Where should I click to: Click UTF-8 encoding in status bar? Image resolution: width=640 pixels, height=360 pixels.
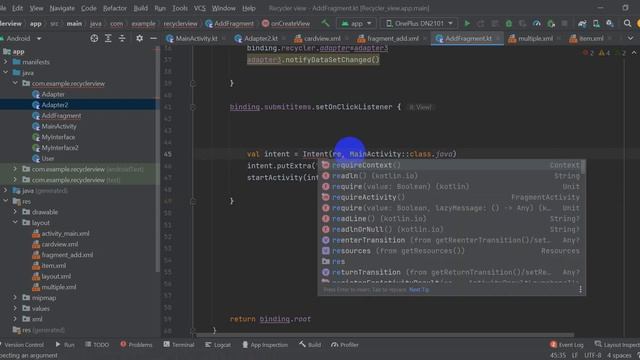tap(593, 356)
